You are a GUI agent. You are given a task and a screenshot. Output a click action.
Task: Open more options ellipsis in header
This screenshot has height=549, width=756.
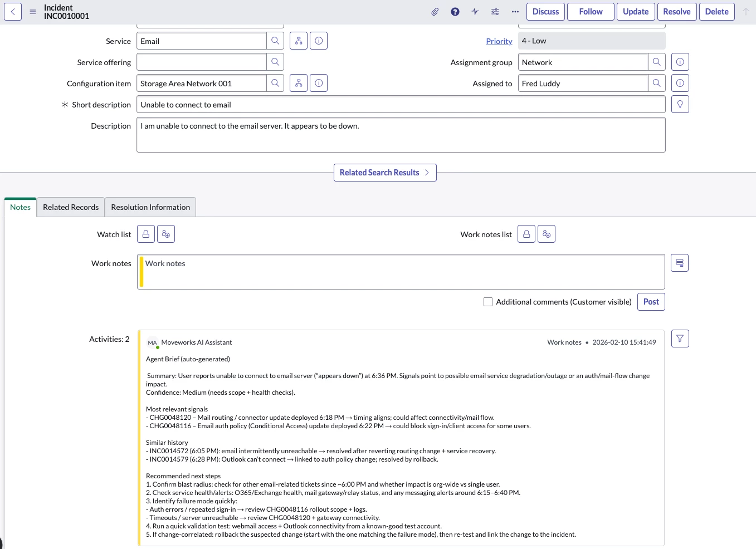[x=515, y=12]
